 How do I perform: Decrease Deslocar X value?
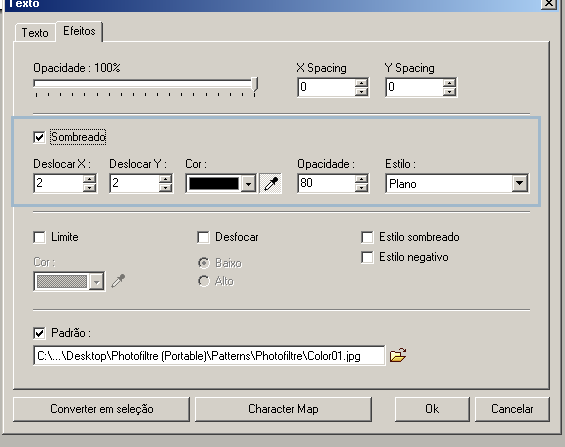click(89, 187)
